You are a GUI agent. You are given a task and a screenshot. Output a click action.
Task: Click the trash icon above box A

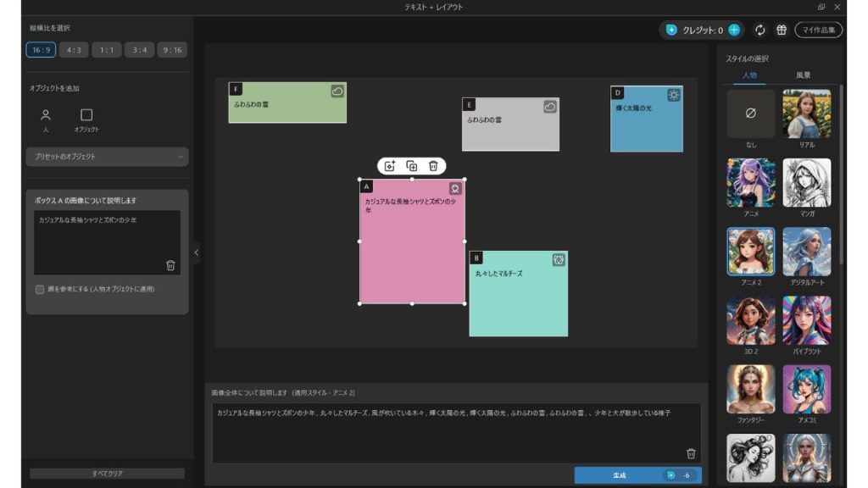tap(433, 166)
